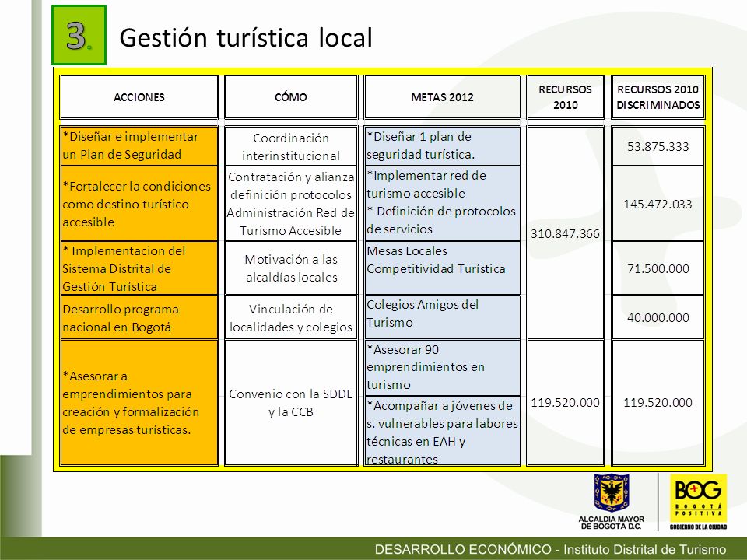
Task: Click the value 119.520.000 under RECURSOS 2010
Action: (x=565, y=402)
